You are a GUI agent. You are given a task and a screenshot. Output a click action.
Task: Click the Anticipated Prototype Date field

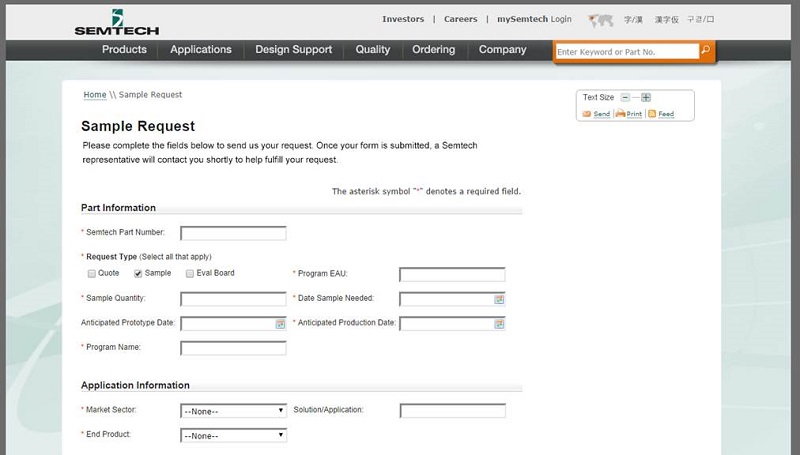[233, 323]
